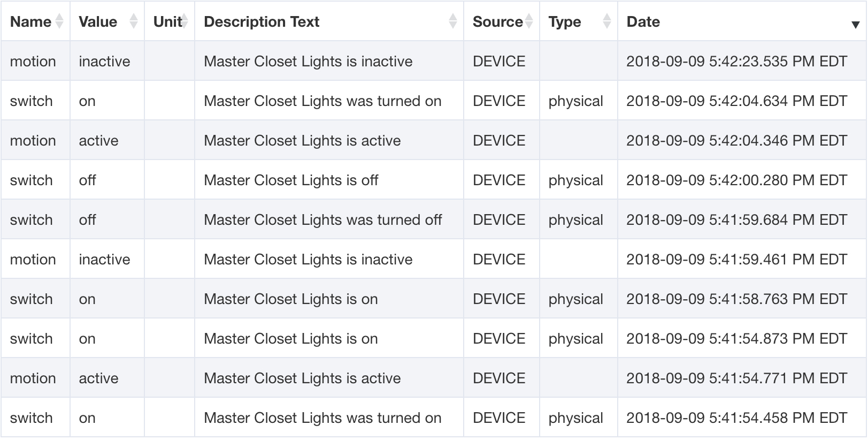Sort by Description Text arrows icon
This screenshot has width=868, height=440.
(453, 21)
